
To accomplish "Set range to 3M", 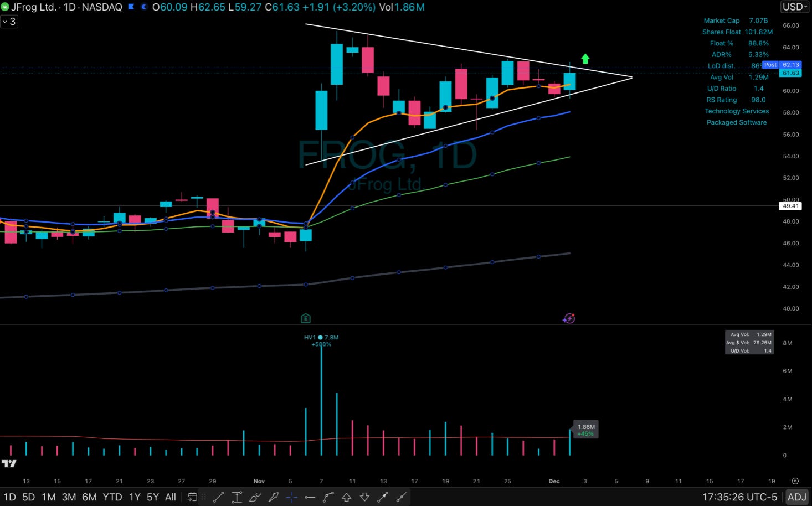I will pos(69,497).
